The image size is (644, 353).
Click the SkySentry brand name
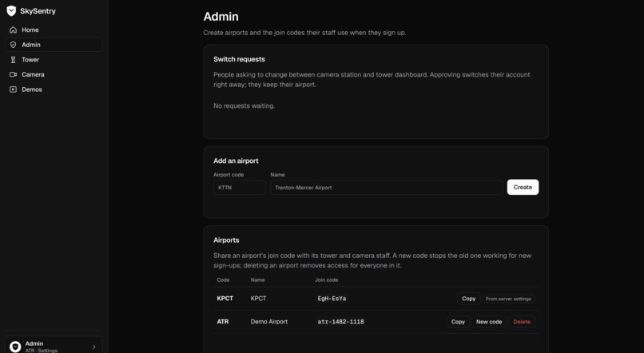(38, 11)
